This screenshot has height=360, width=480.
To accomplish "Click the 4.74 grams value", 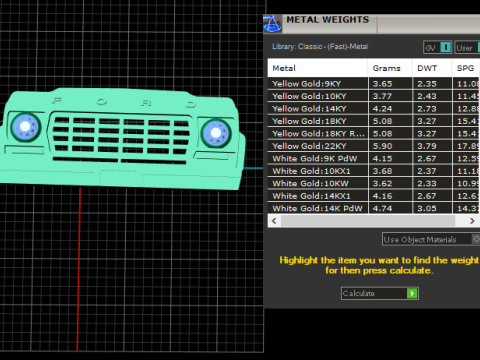I will coord(382,208).
